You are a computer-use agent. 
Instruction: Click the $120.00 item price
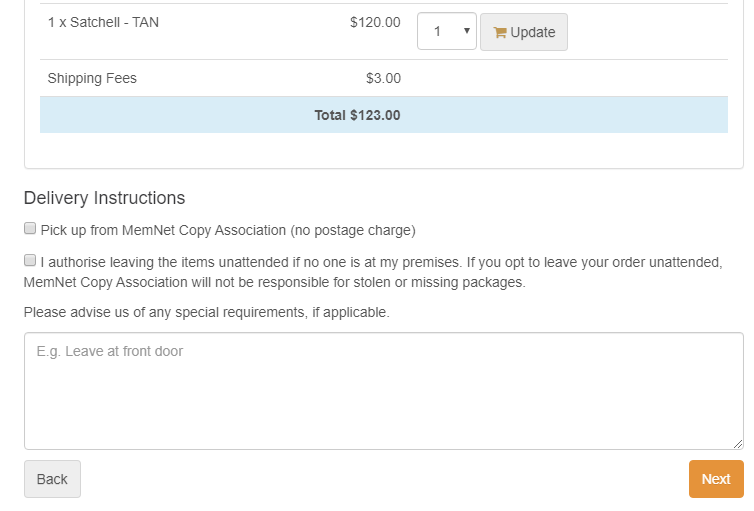click(375, 22)
